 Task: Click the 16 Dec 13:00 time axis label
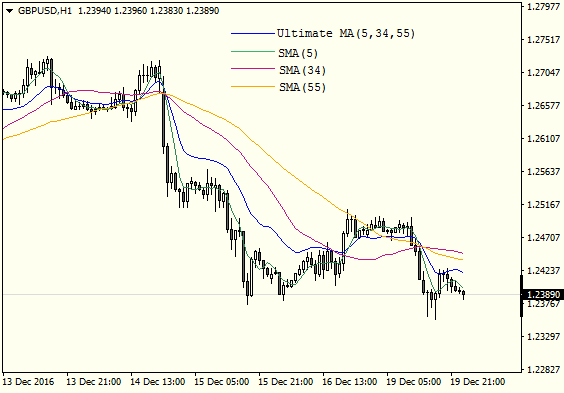(x=350, y=381)
